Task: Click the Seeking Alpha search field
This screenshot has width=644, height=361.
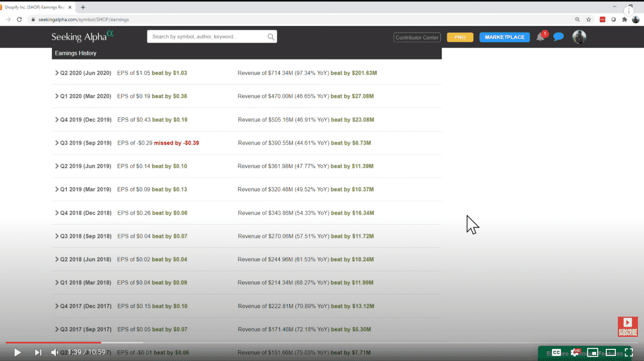Action: [x=206, y=37]
